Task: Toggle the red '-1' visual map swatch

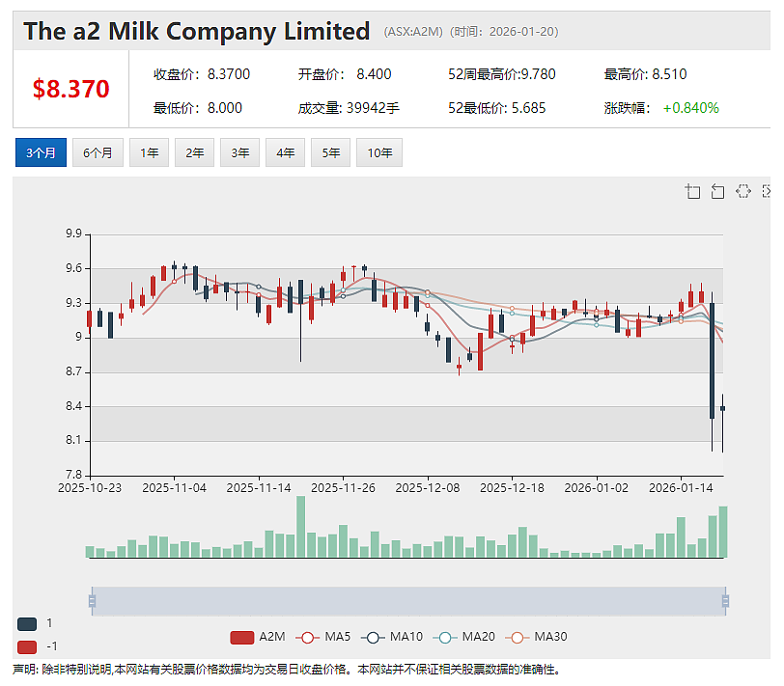Action: [x=27, y=647]
